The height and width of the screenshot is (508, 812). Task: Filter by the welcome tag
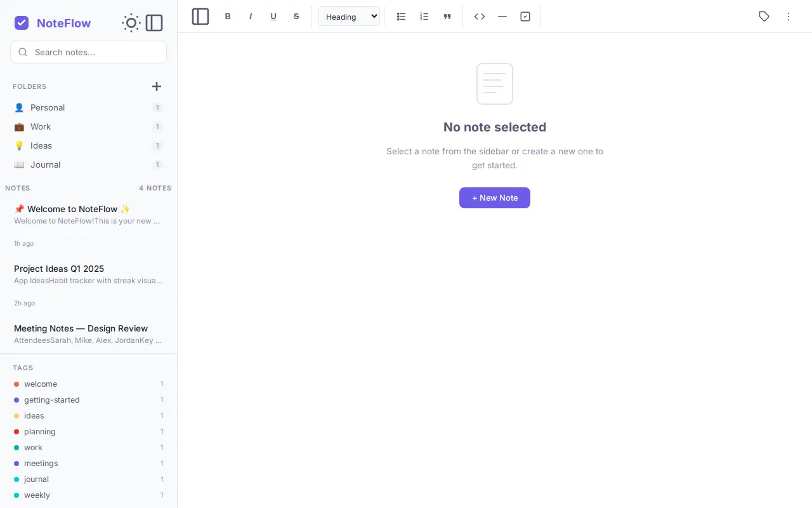[89, 384]
